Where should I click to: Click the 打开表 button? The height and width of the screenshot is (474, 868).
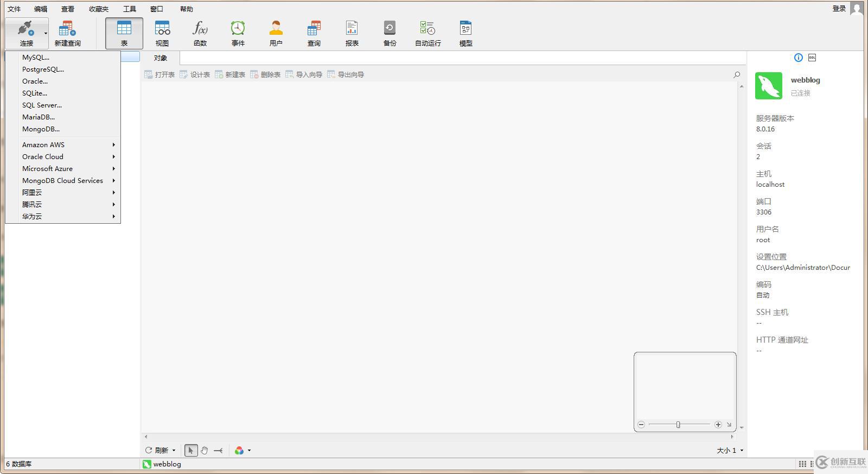coord(159,74)
